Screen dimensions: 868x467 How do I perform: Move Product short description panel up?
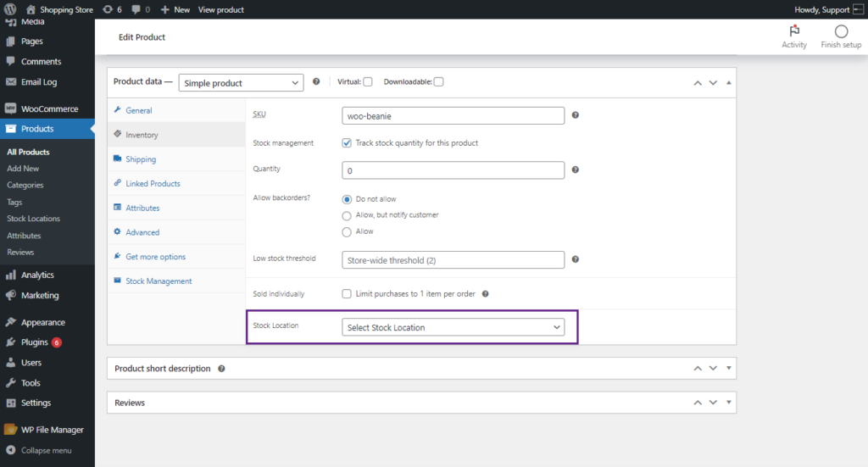coord(698,368)
